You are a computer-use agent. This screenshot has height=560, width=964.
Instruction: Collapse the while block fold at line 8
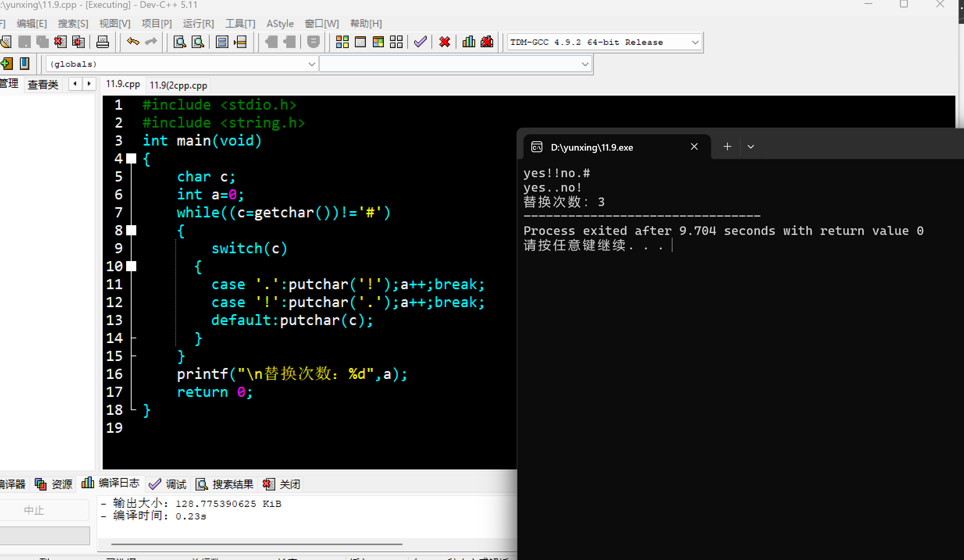(132, 230)
